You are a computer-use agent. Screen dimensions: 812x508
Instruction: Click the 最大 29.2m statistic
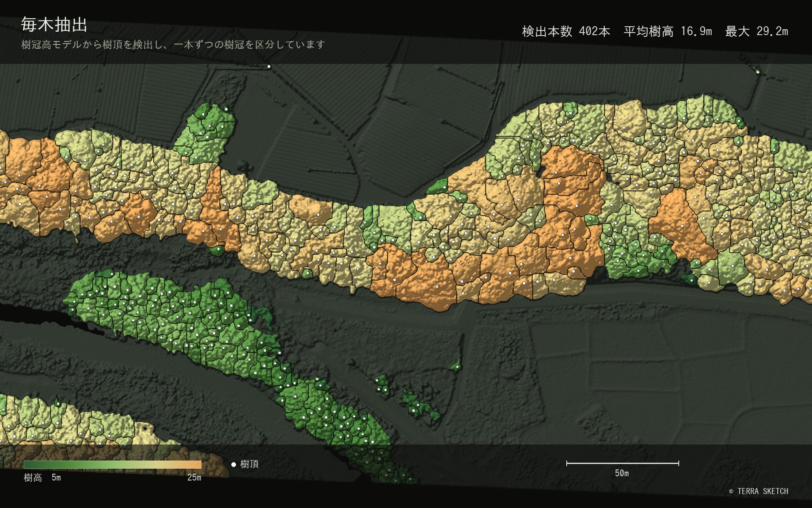[x=757, y=31]
